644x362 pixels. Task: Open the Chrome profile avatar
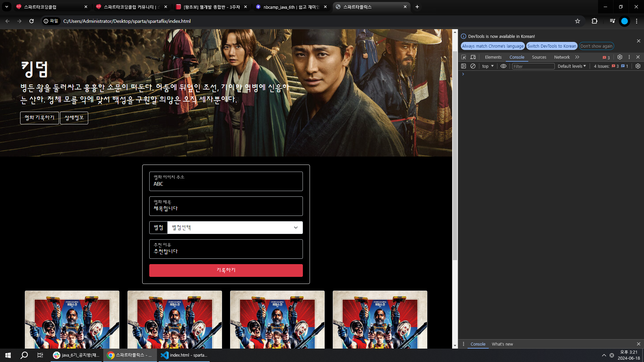[x=624, y=21]
